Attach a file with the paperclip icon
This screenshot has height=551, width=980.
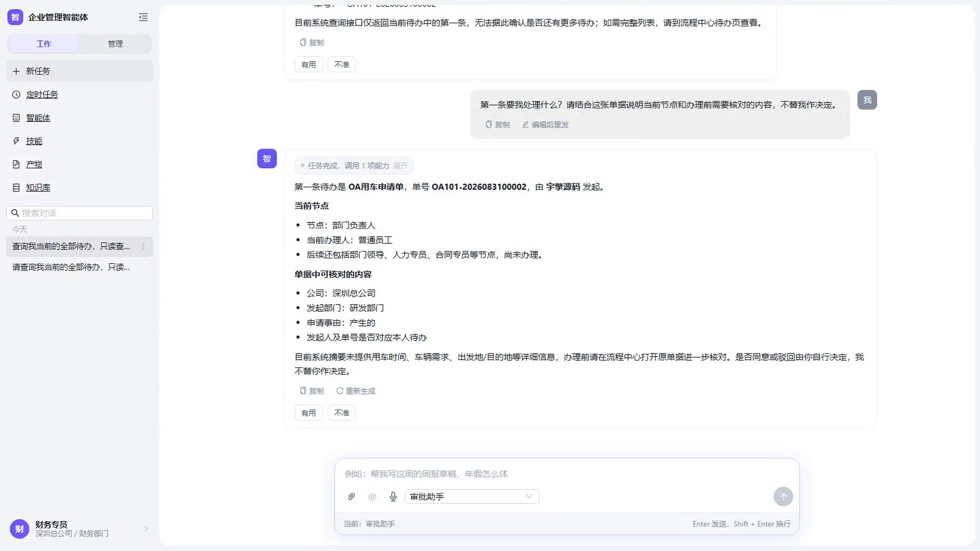[x=351, y=496]
